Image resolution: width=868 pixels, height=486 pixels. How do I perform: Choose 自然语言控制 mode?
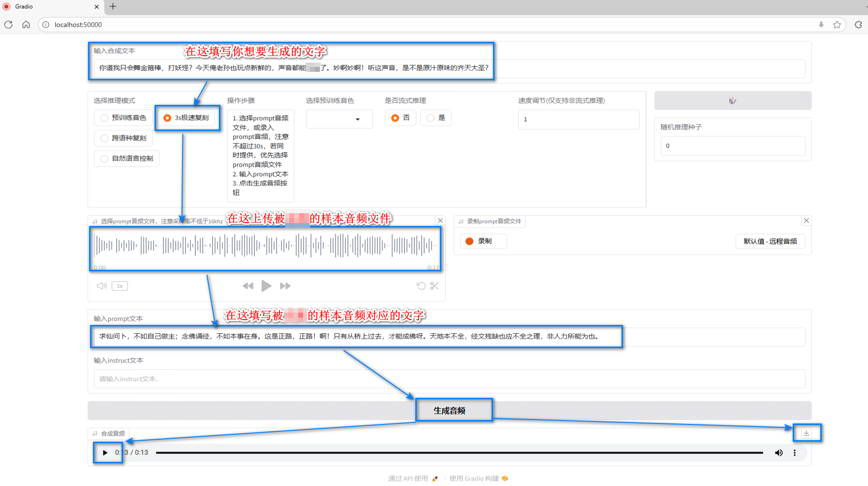pyautogui.click(x=126, y=158)
